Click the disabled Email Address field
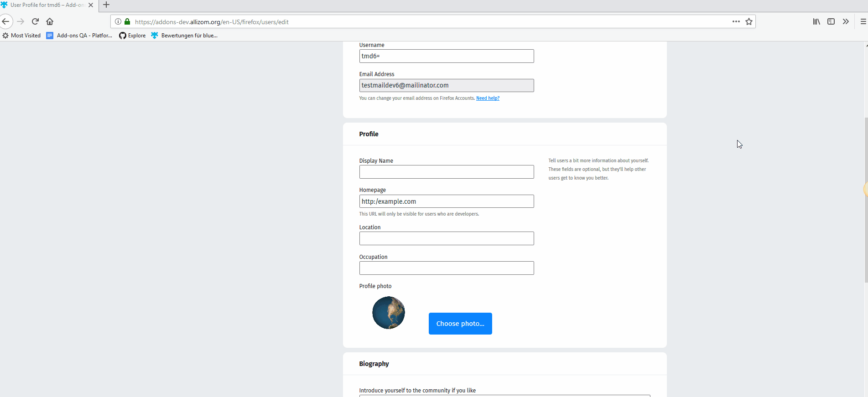868x397 pixels. [446, 85]
